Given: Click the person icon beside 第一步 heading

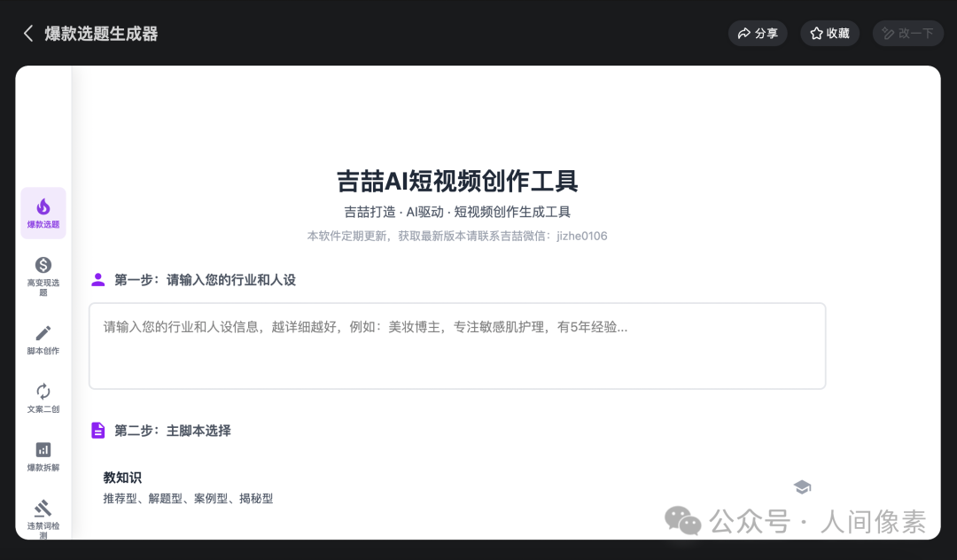Looking at the screenshot, I should coord(97,279).
